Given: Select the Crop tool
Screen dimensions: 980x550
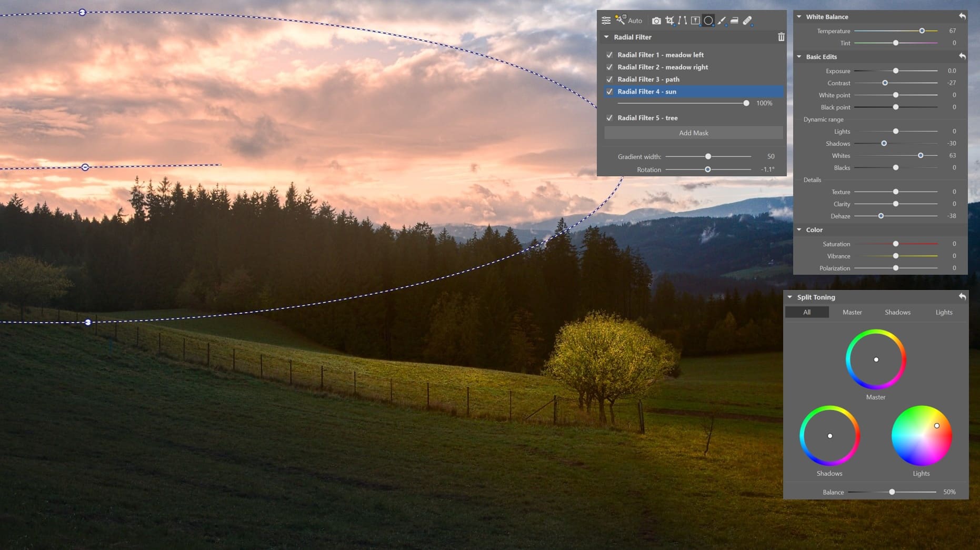Looking at the screenshot, I should [669, 21].
